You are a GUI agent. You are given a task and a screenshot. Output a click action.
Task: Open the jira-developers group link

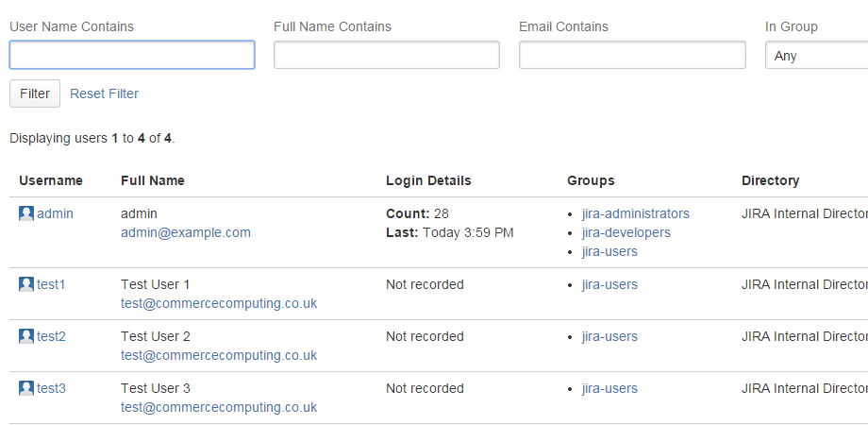pos(626,232)
